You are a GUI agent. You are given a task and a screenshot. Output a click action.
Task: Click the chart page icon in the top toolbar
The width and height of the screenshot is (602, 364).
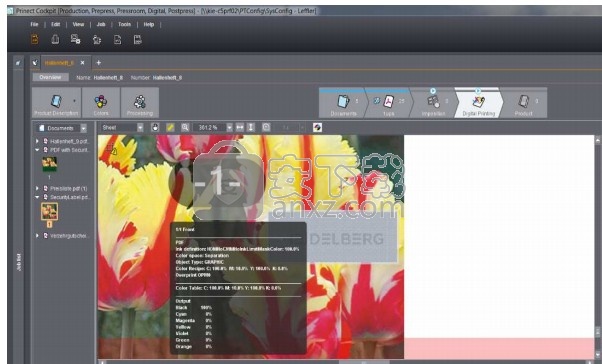(x=117, y=39)
